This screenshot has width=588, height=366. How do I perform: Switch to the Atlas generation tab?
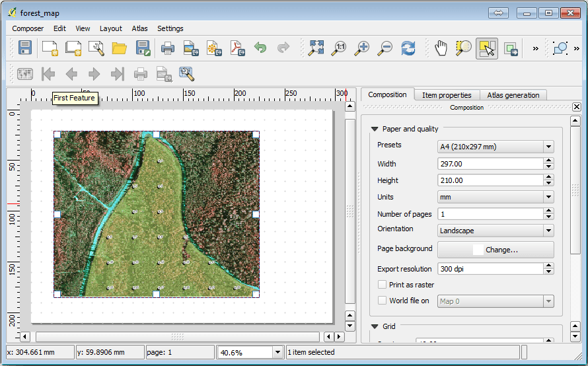513,95
